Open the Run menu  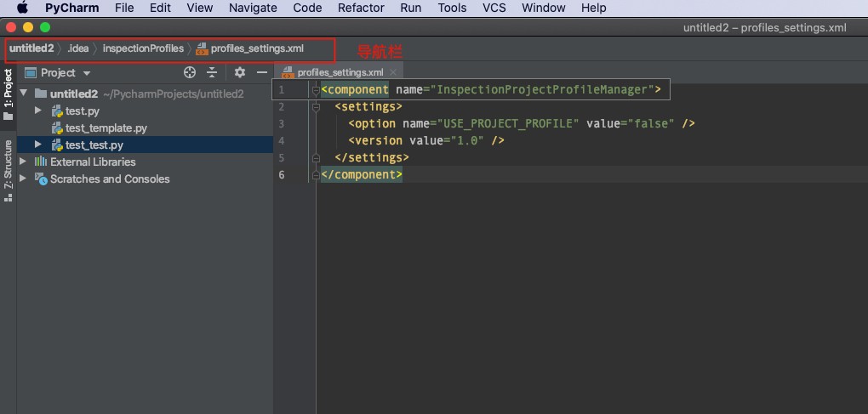411,8
